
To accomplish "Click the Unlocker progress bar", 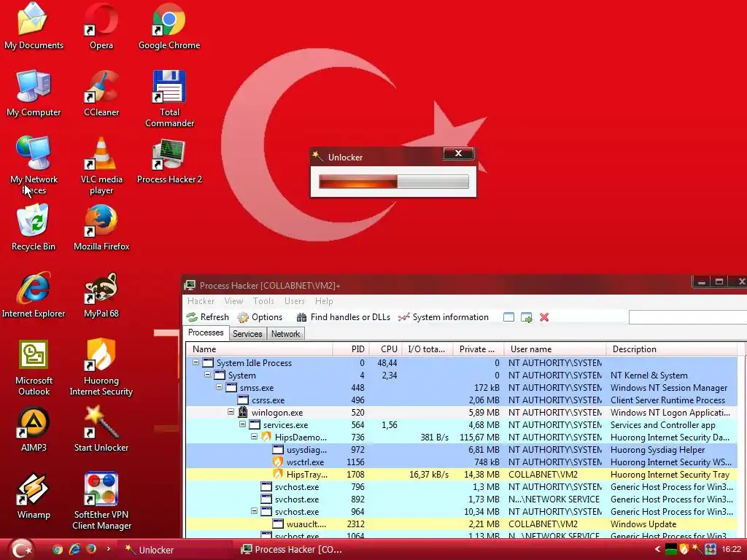I will 393,182.
